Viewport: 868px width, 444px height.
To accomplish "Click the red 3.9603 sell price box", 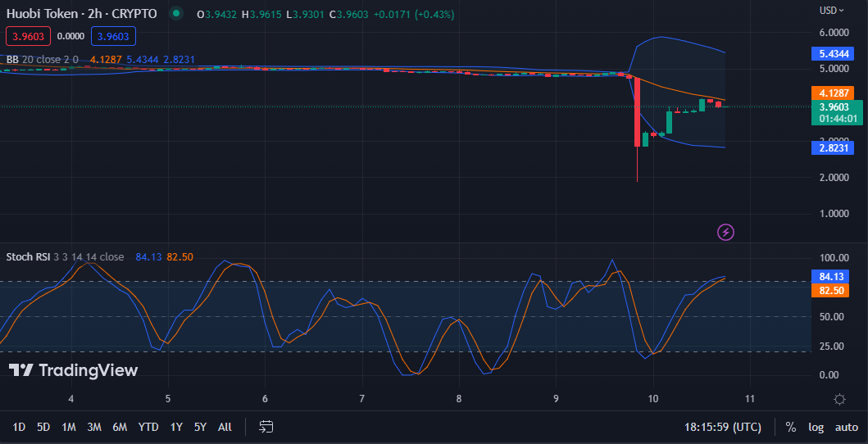I will pyautogui.click(x=28, y=37).
